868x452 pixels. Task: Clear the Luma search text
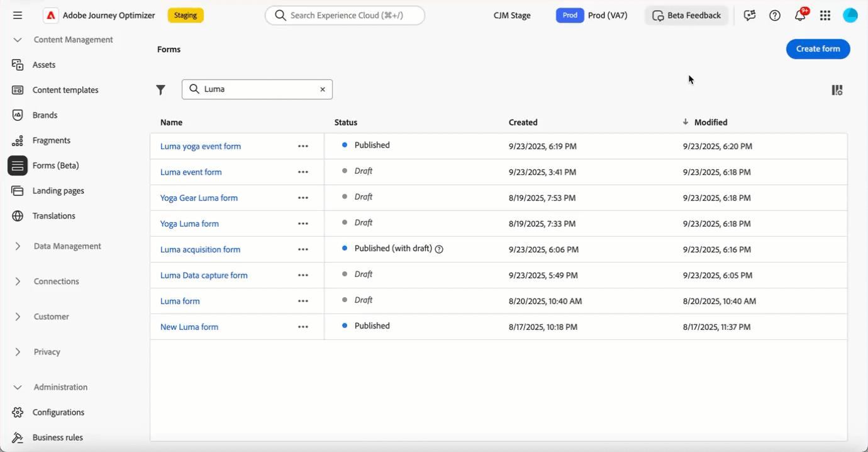(x=323, y=89)
